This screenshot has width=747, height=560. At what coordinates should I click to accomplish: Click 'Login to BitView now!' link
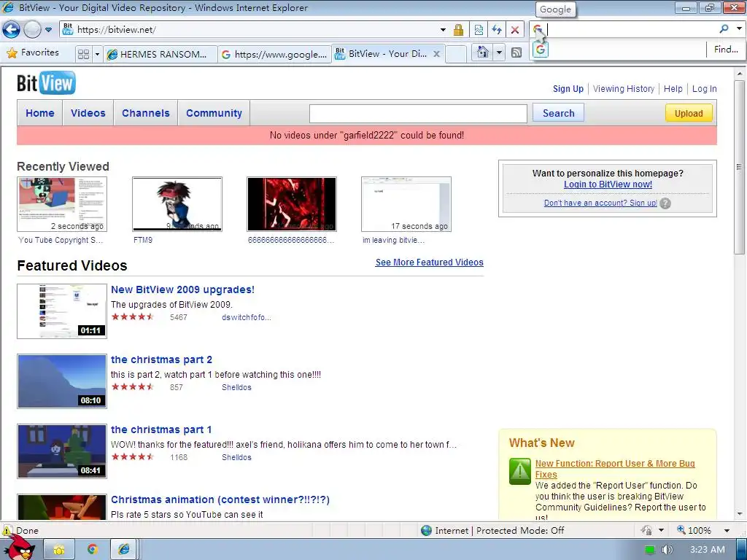[608, 184]
